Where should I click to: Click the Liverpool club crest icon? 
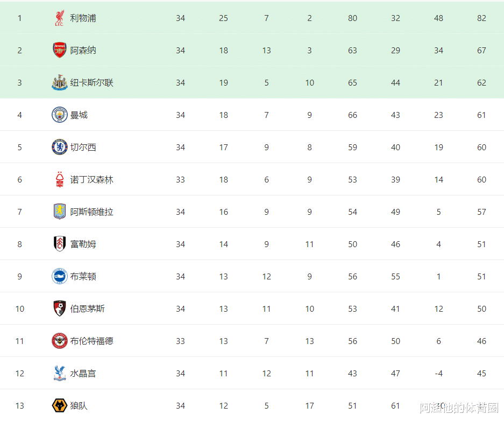click(59, 18)
